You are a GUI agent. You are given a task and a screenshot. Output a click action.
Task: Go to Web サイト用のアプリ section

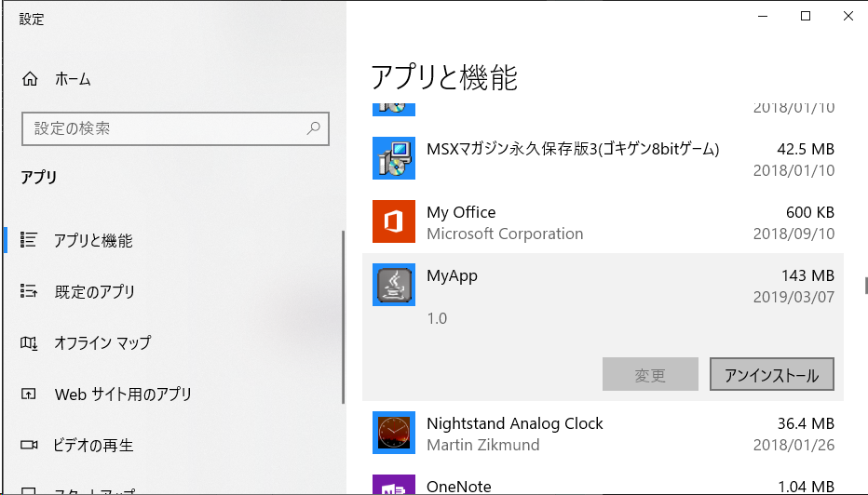point(123,394)
